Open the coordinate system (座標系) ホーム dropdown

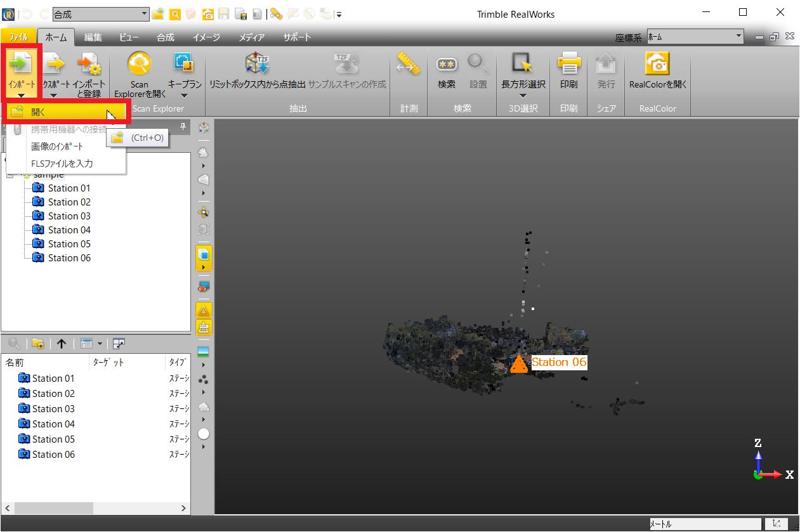coord(695,37)
